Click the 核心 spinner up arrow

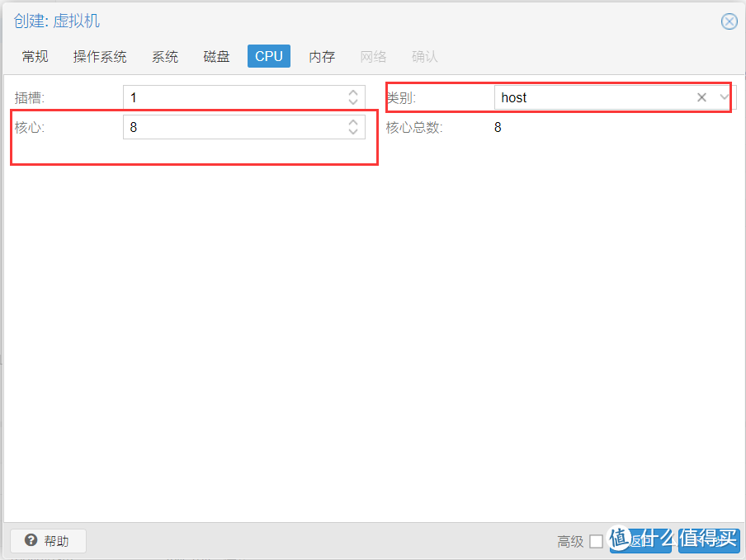[x=355, y=122]
